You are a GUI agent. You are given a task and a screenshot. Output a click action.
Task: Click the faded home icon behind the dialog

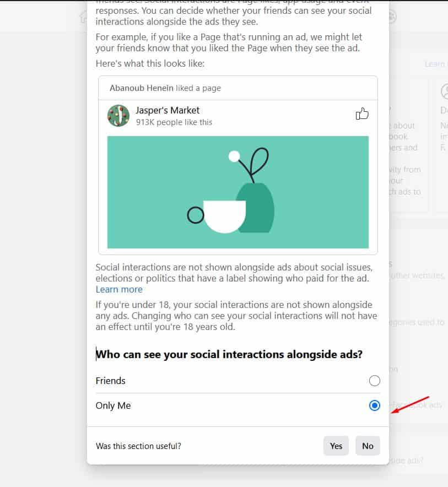pos(83,17)
